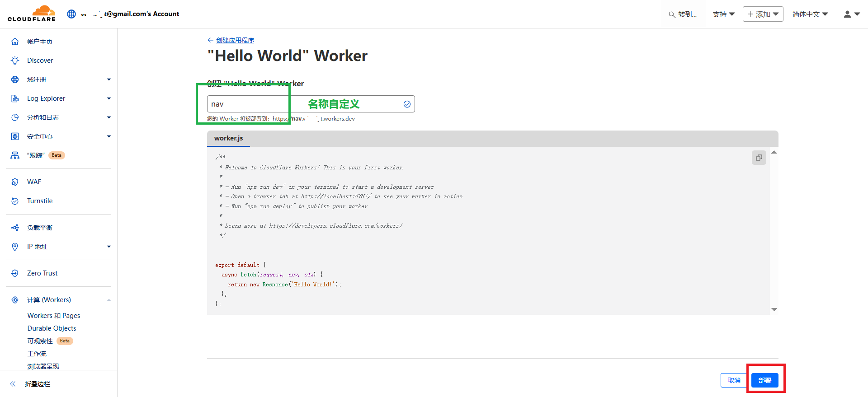Click the WAF shield icon
This screenshot has width=868, height=397.
15,182
